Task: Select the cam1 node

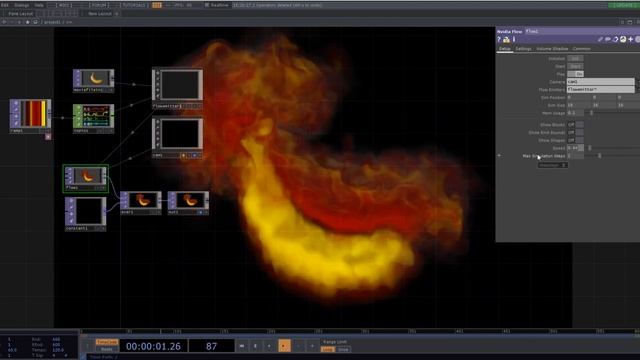Action: [177, 138]
